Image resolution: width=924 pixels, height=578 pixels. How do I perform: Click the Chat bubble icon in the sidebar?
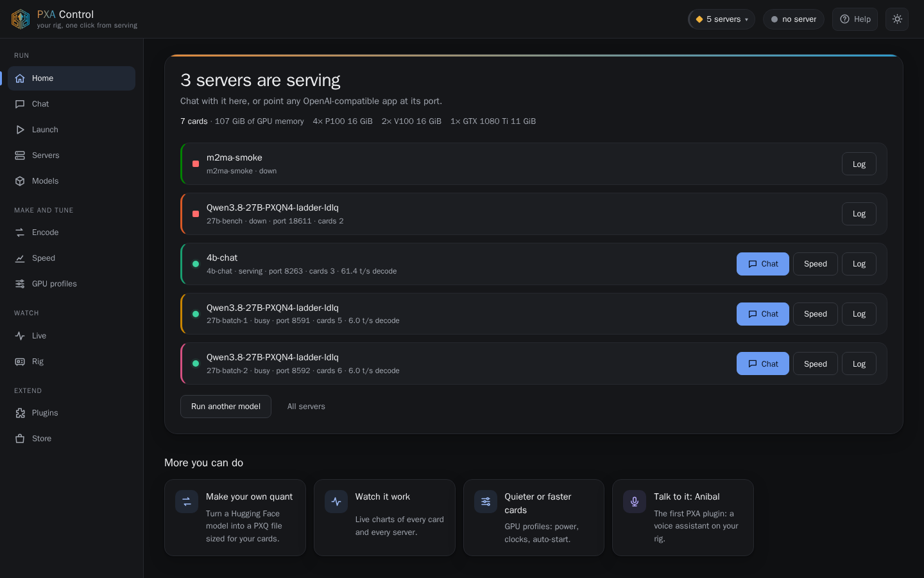pyautogui.click(x=20, y=104)
